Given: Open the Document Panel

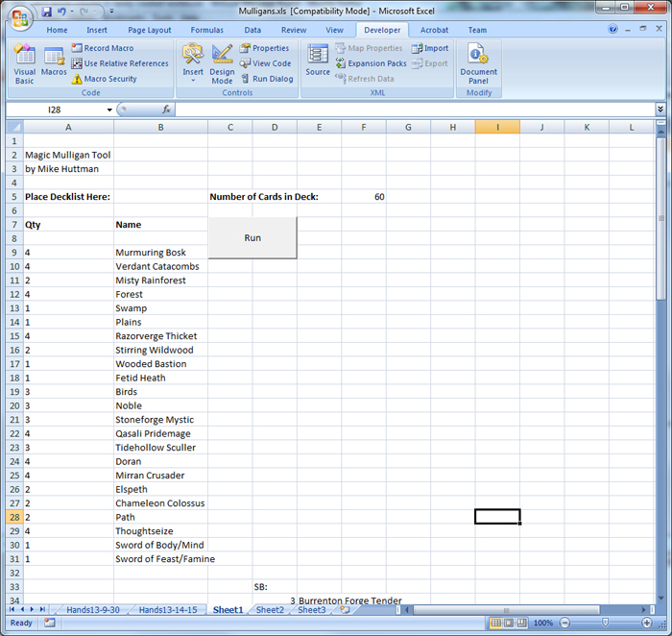Looking at the screenshot, I should (478, 63).
